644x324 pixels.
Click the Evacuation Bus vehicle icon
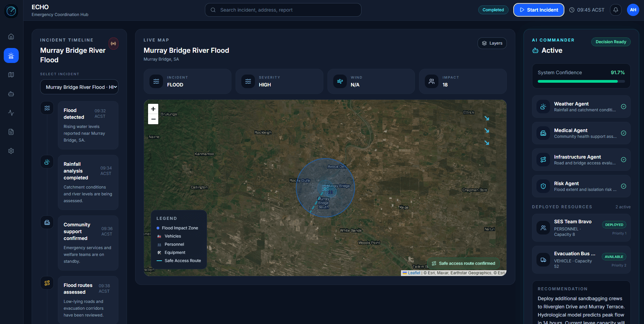[543, 260]
